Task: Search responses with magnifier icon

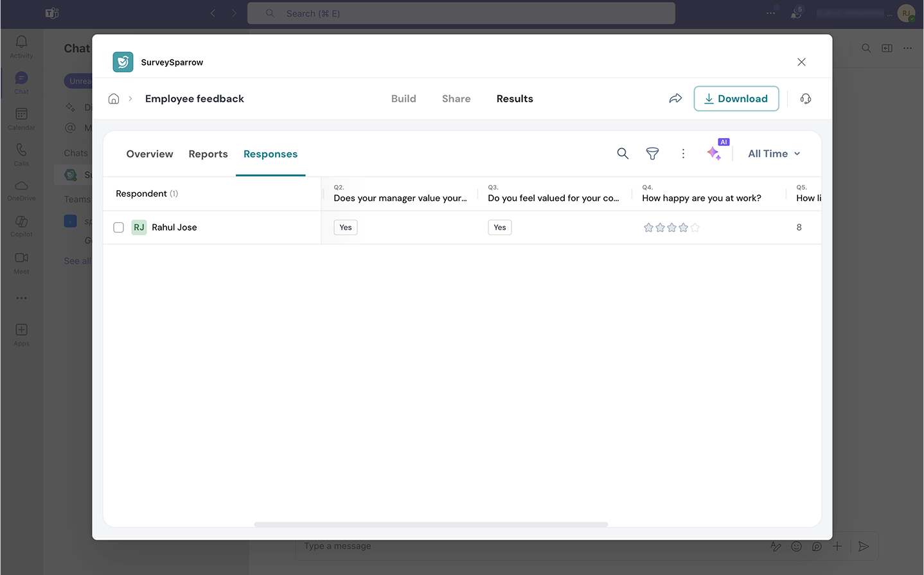Action: point(623,154)
